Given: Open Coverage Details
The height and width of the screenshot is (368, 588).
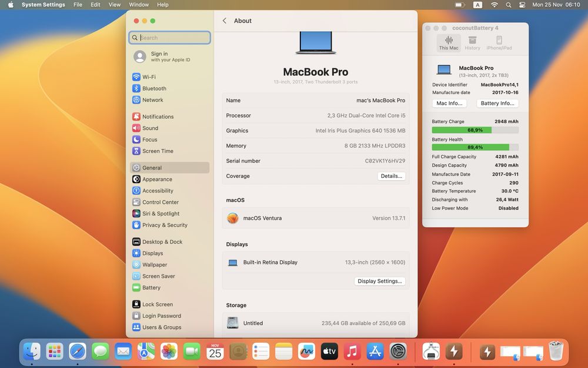Looking at the screenshot, I should pos(391,176).
